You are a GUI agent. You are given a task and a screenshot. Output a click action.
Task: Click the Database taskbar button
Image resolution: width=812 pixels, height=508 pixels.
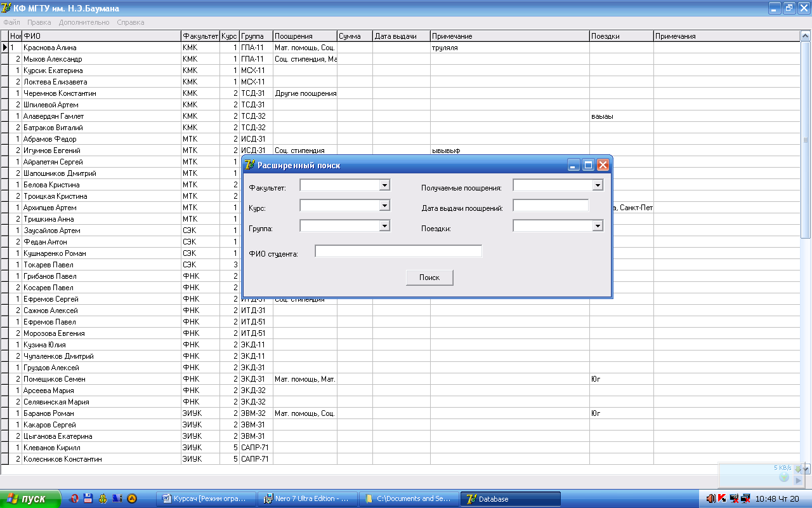point(511,498)
